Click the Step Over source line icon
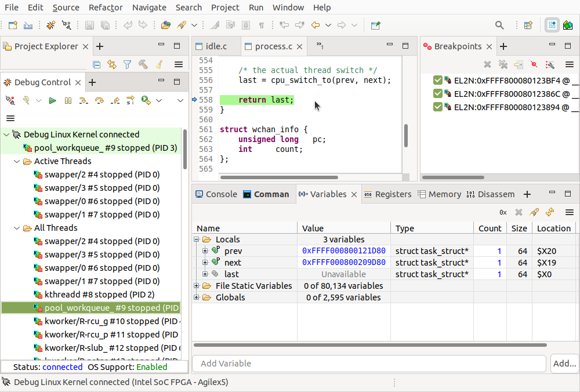The height and width of the screenshot is (392, 580). [x=100, y=100]
